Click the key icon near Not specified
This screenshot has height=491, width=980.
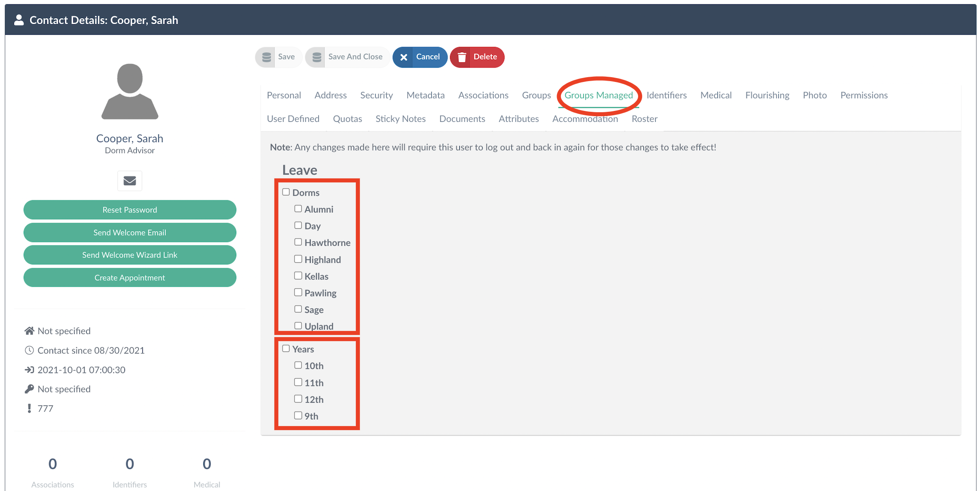pyautogui.click(x=29, y=389)
